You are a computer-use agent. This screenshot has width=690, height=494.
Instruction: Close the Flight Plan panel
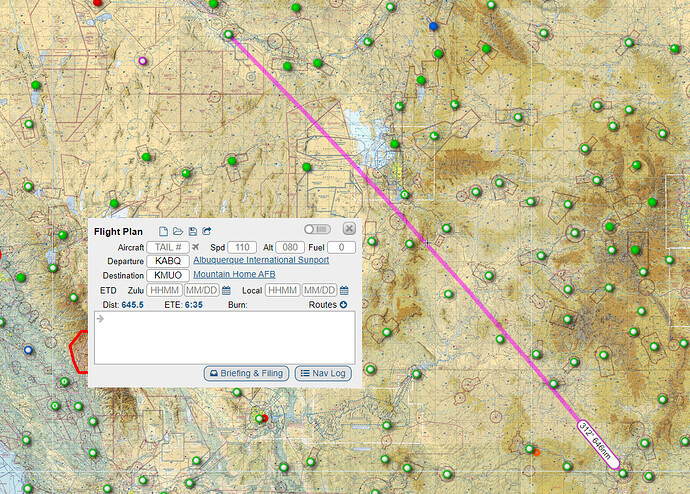point(349,229)
